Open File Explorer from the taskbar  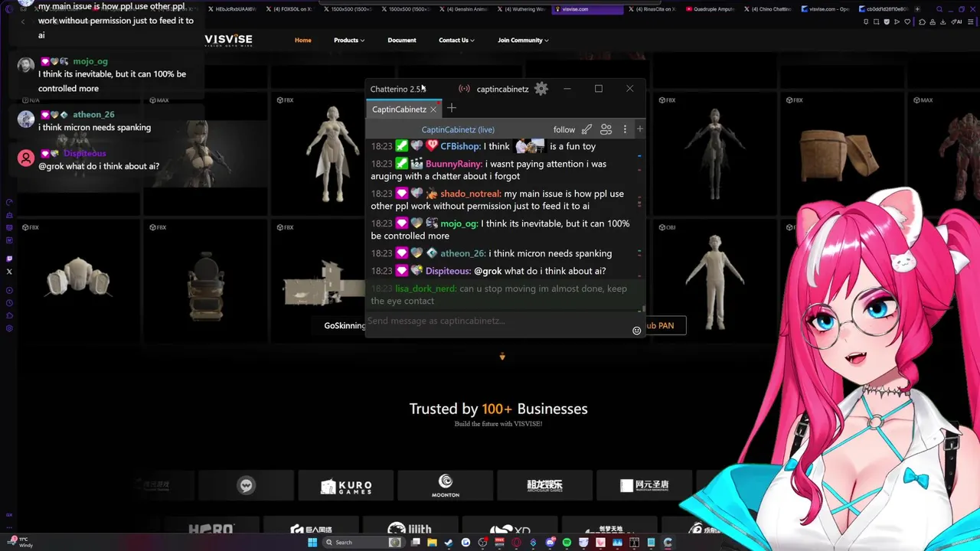click(x=433, y=543)
